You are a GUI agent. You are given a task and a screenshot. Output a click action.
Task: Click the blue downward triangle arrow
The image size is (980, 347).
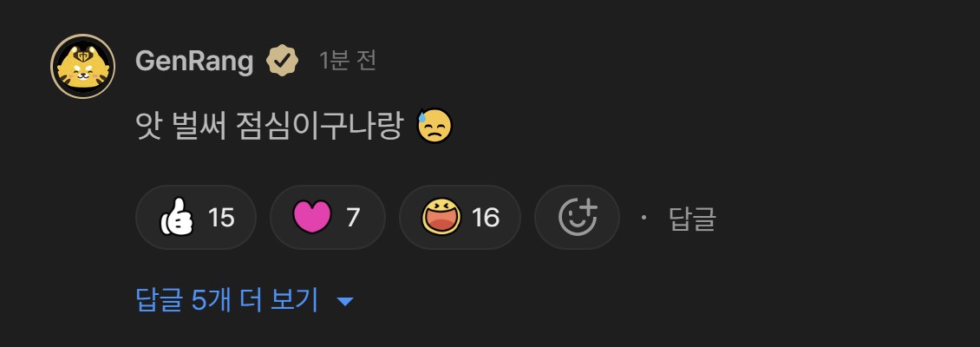click(x=345, y=302)
